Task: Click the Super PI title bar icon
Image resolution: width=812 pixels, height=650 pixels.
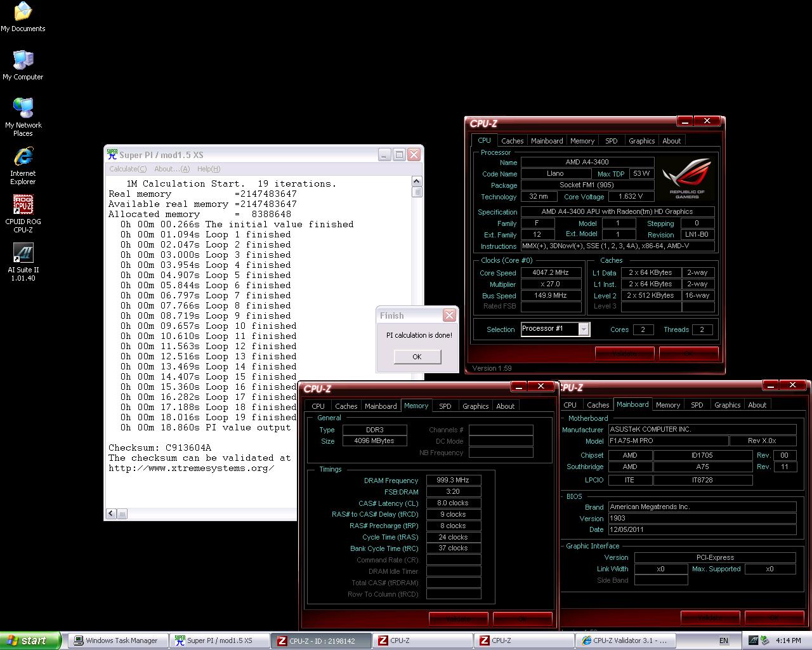Action: (x=112, y=154)
